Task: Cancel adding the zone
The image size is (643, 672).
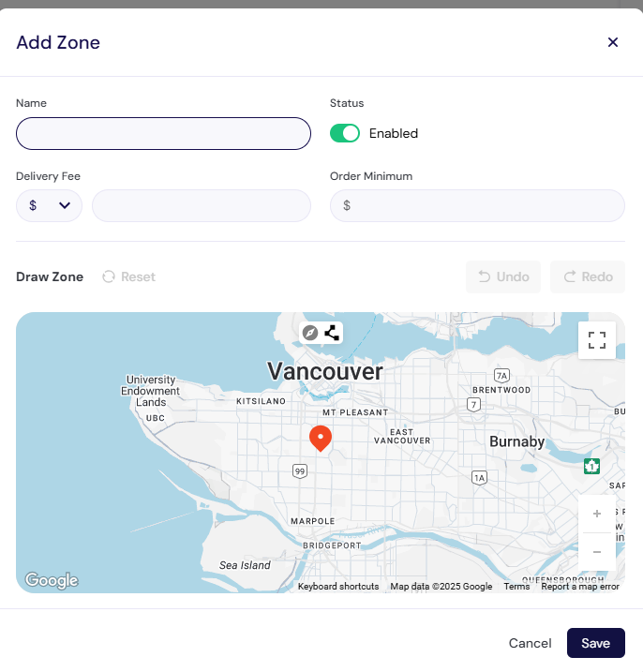Action: coord(530,643)
